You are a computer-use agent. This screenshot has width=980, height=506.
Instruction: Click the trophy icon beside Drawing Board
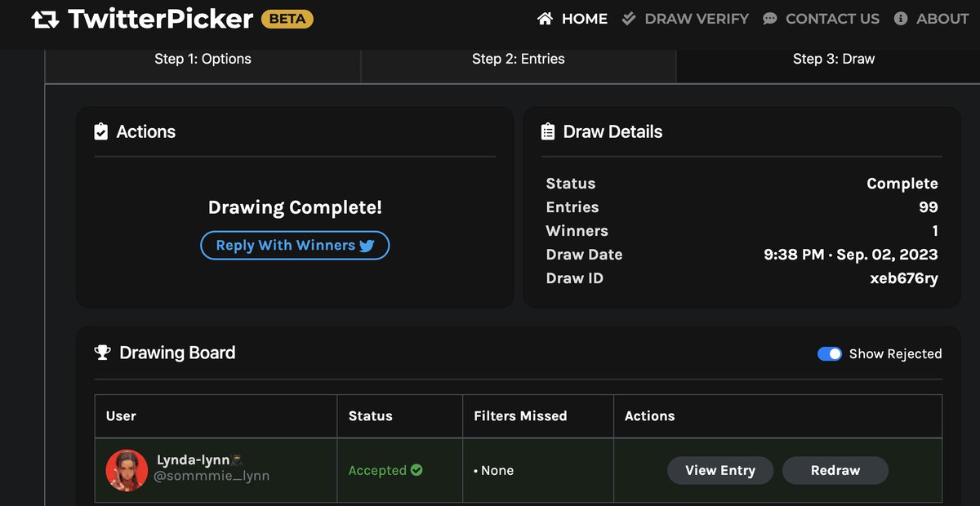coord(101,352)
